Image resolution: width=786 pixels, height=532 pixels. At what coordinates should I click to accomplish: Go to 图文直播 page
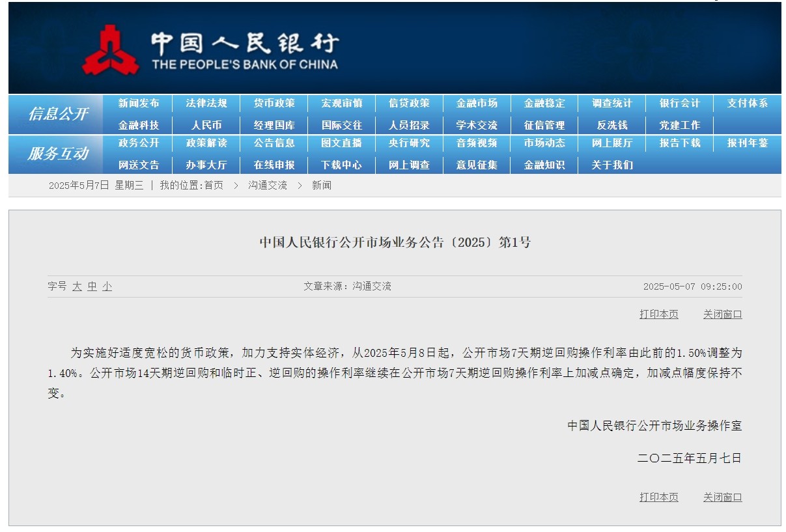coord(342,143)
